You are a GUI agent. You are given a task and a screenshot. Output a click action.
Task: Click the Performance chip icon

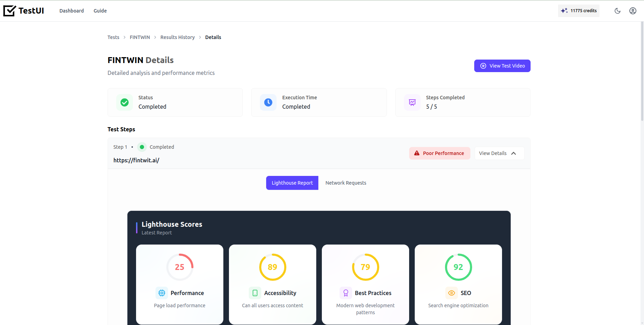[162, 293]
